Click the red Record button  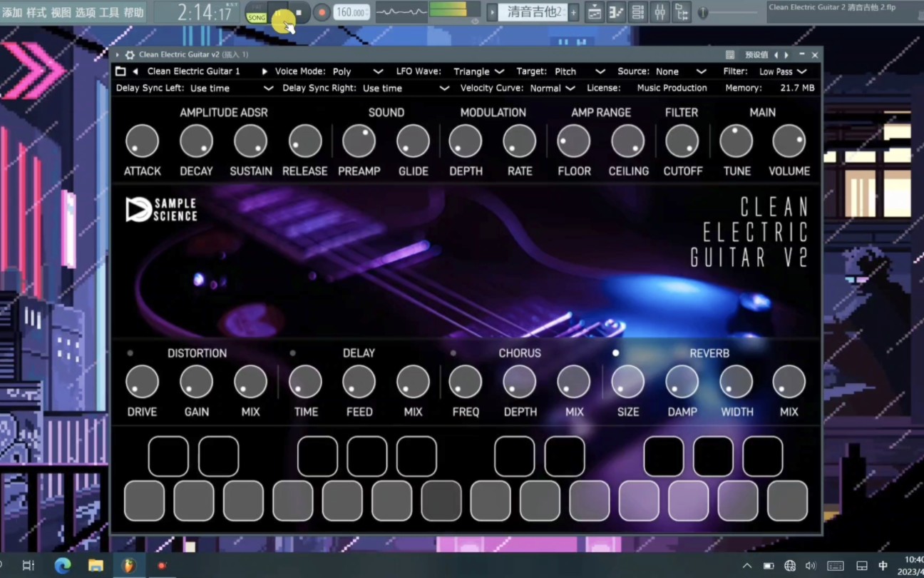coord(322,12)
